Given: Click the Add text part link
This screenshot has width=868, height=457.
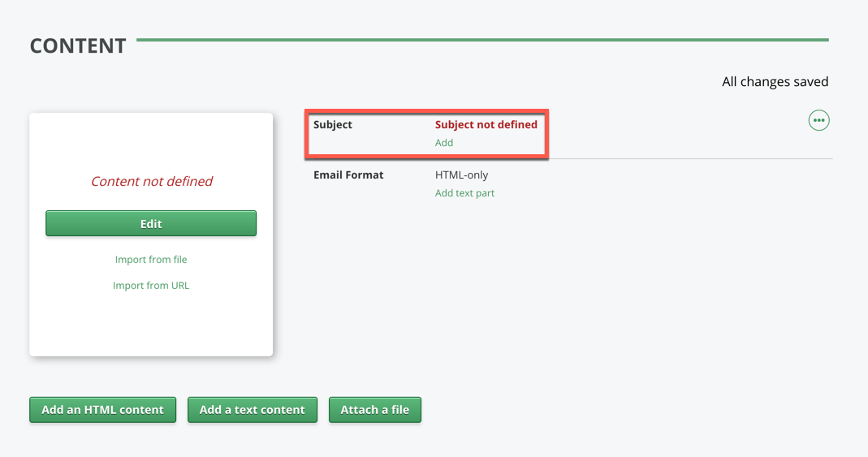Looking at the screenshot, I should click(464, 193).
